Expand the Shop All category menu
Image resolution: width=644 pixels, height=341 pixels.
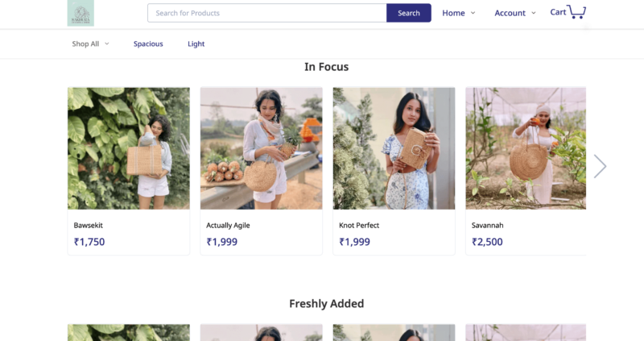tap(90, 44)
